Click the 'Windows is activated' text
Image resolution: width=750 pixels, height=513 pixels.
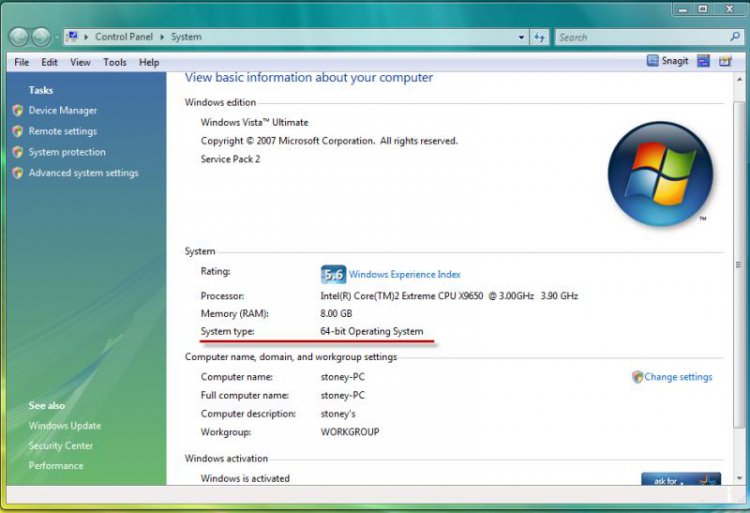click(x=245, y=478)
